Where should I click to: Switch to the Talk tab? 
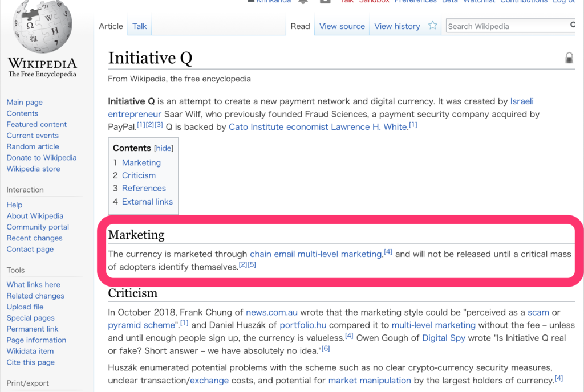tap(140, 26)
